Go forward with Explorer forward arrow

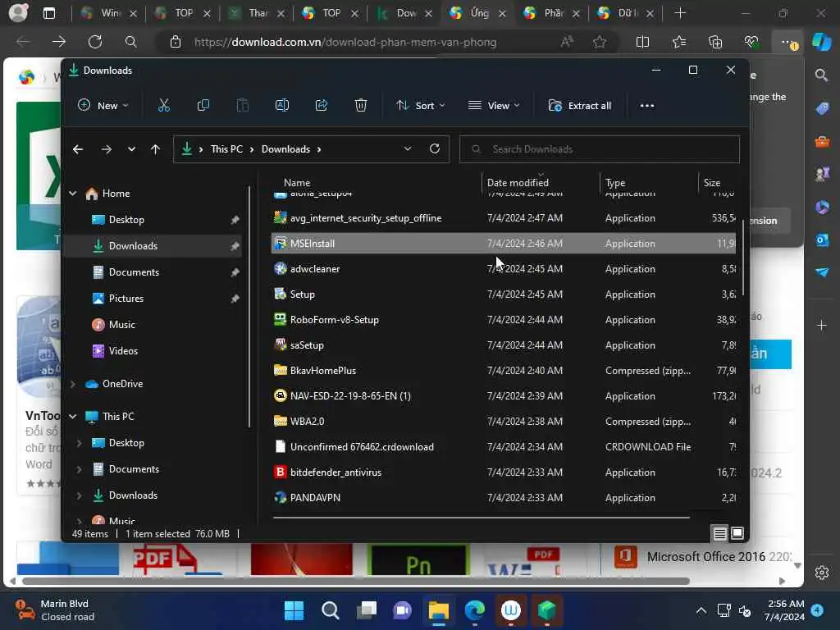click(x=106, y=149)
